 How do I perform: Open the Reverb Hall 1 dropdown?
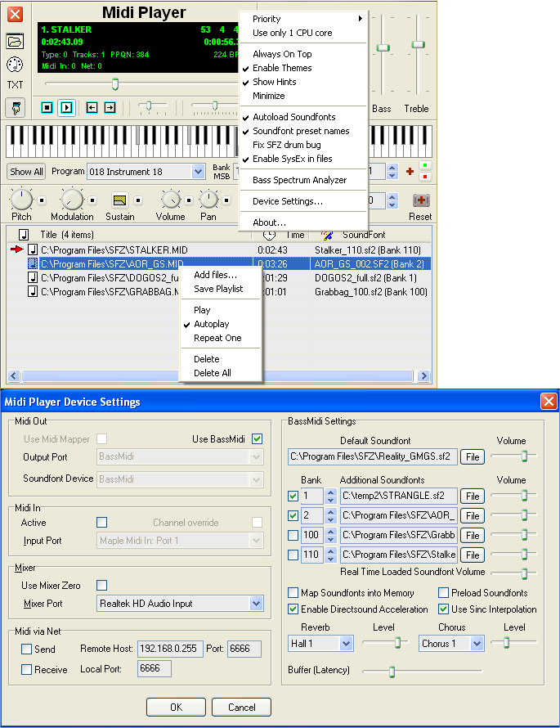click(x=346, y=644)
